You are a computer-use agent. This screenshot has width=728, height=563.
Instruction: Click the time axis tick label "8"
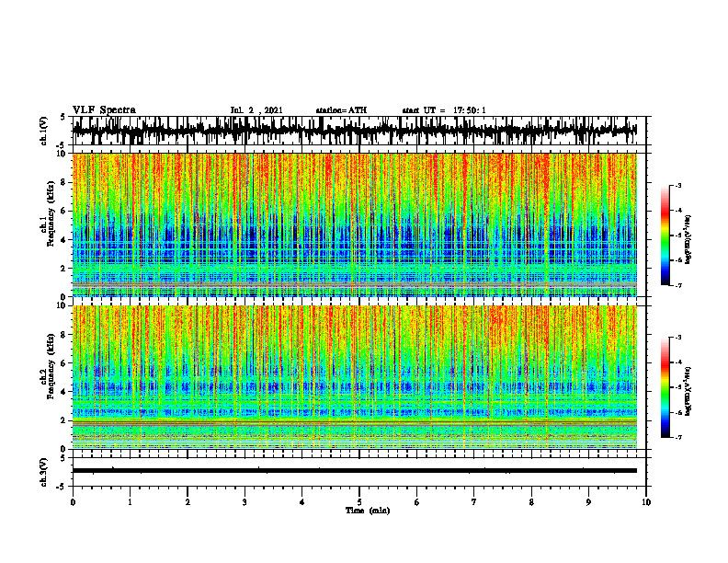(531, 502)
